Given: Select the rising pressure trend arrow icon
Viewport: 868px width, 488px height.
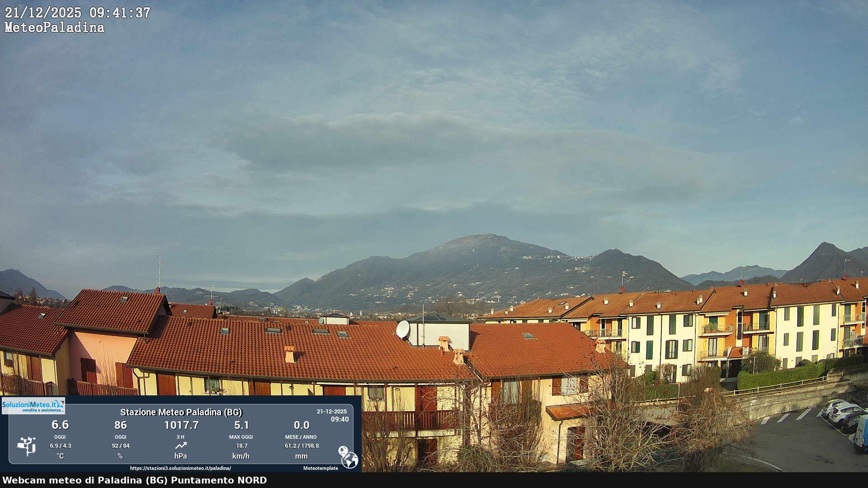Looking at the screenshot, I should pos(180,445).
